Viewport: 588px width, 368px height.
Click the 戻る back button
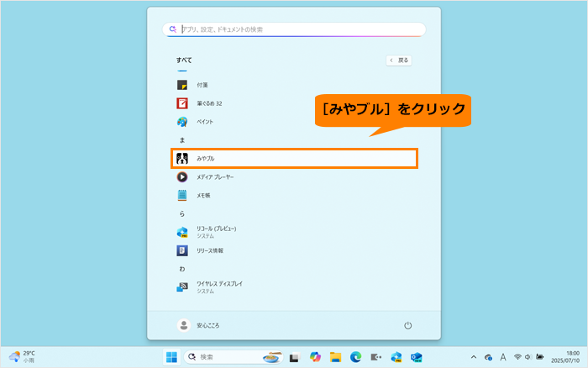[x=399, y=60]
